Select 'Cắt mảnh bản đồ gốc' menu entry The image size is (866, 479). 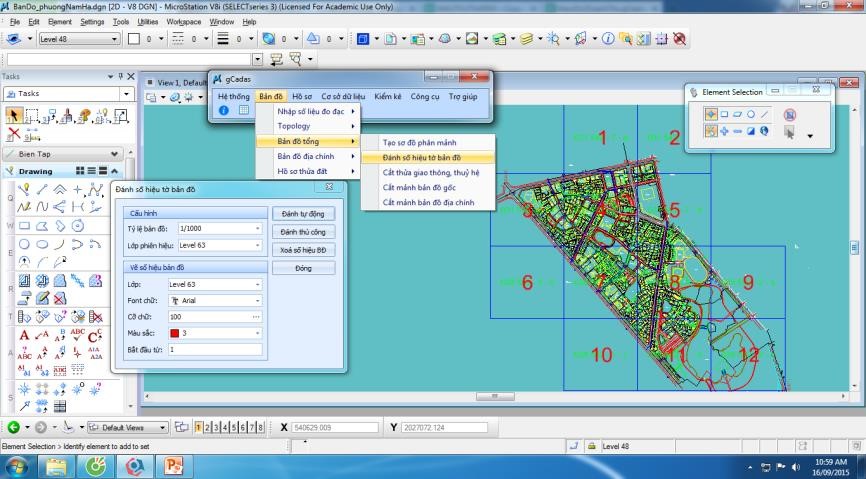(420, 187)
